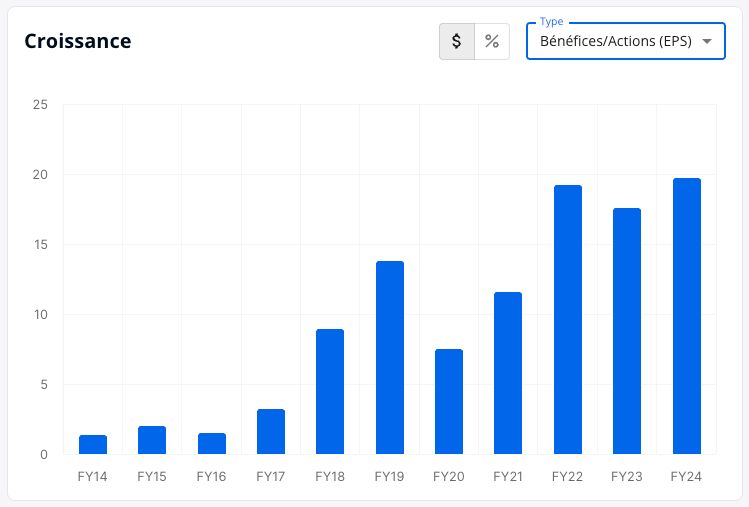This screenshot has height=507, width=749.
Task: Click the dropdown arrow in Type selector
Action: point(707,42)
